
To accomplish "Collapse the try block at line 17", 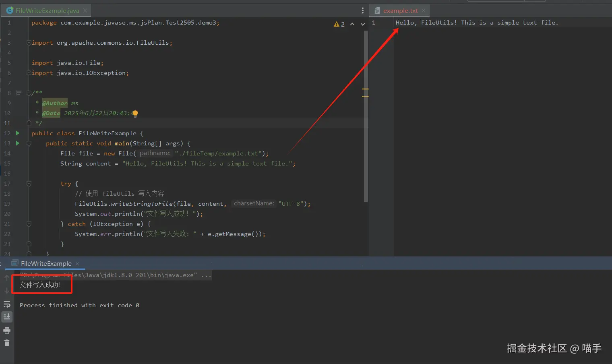I will tap(29, 184).
